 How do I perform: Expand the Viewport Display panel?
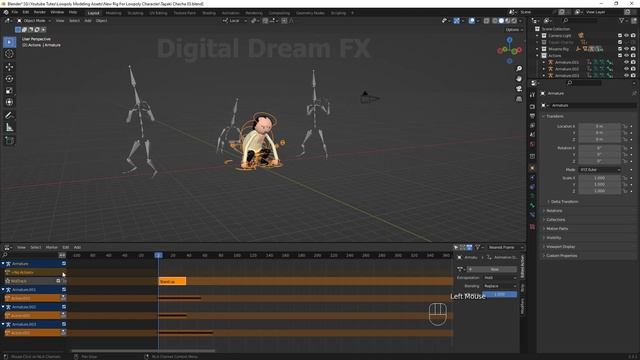(560, 247)
